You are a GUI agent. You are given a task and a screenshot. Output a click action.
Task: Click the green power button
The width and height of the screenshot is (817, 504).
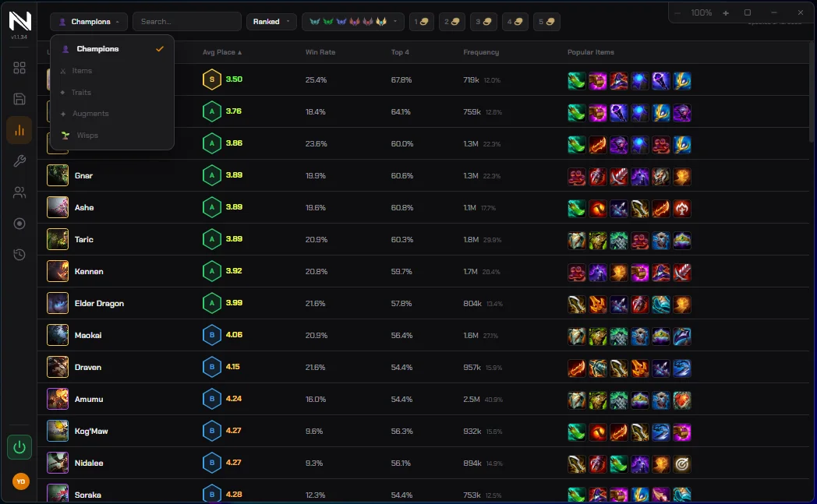point(19,447)
